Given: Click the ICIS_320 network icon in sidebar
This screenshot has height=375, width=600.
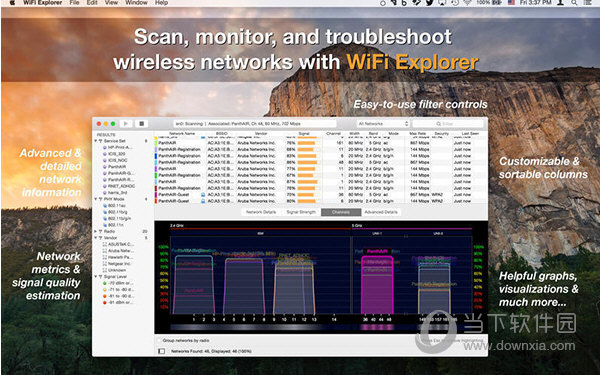Looking at the screenshot, I should pos(105,154).
